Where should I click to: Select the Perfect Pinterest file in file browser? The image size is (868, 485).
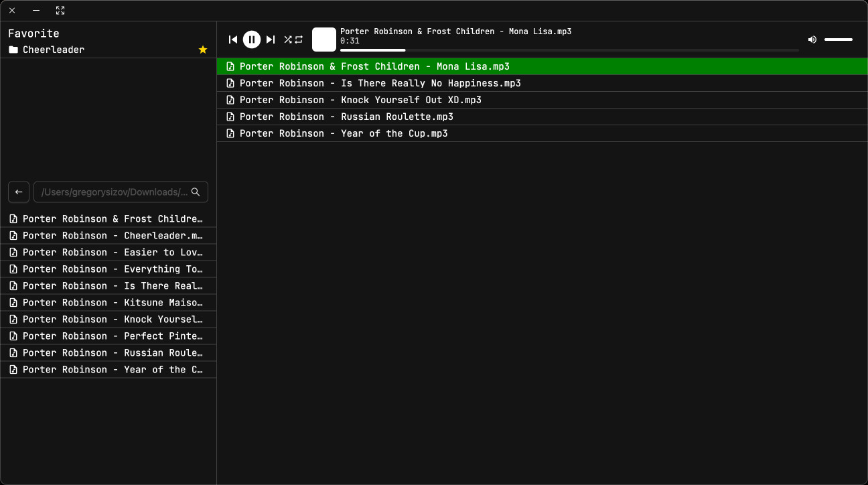(108, 336)
